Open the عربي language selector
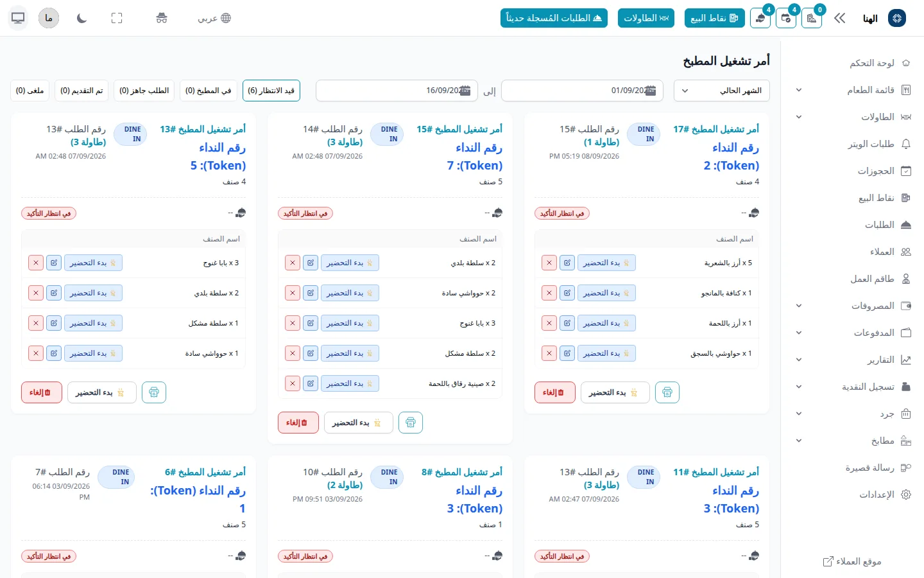This screenshot has width=924, height=578. 214,18
